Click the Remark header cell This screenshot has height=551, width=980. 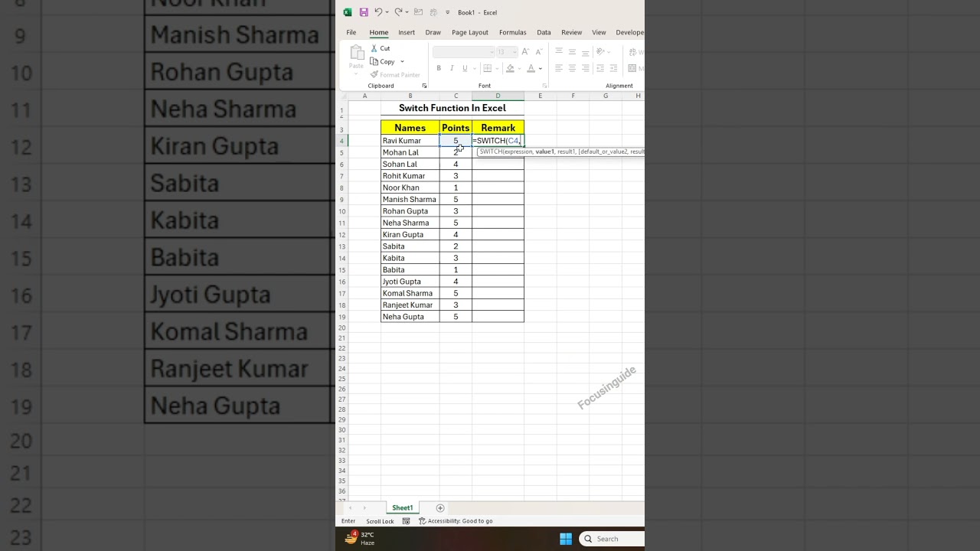[498, 128]
